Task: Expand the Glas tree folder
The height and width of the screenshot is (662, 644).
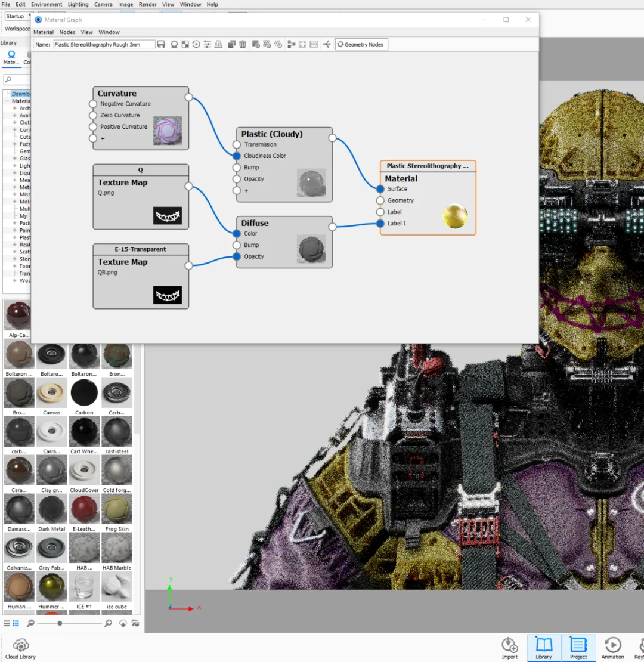Action: click(14, 159)
